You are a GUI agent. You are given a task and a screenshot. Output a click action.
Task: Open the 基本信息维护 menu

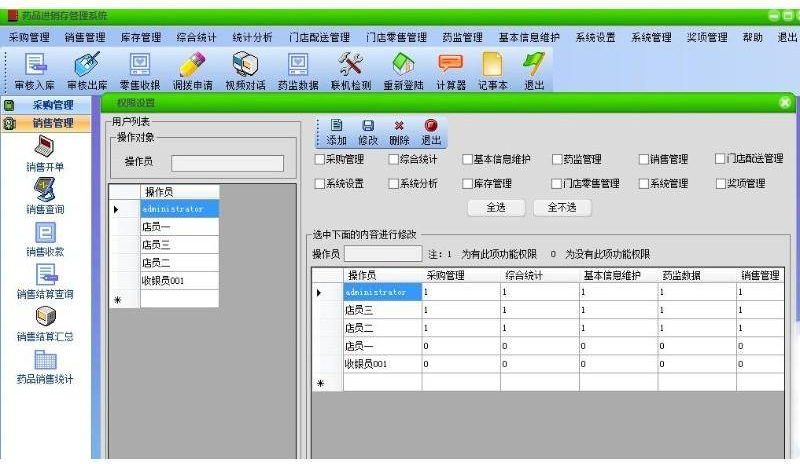529,37
